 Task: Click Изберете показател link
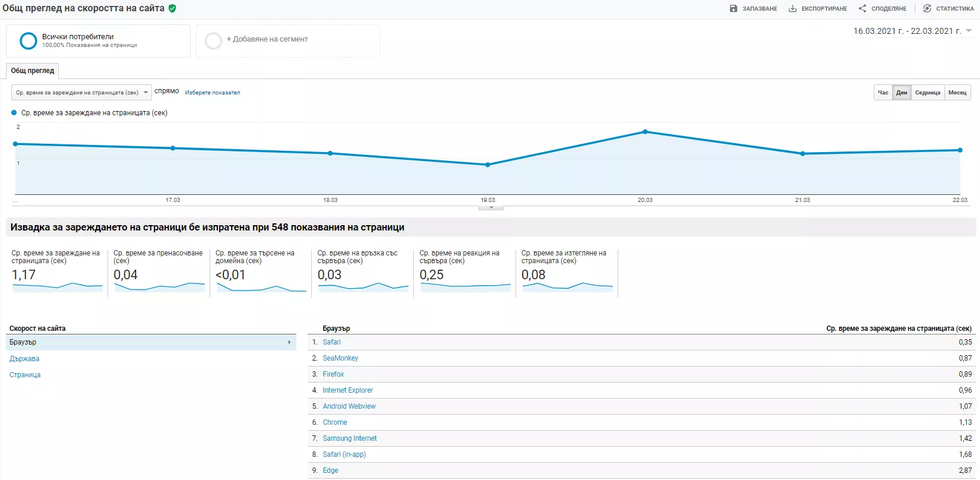coord(213,93)
